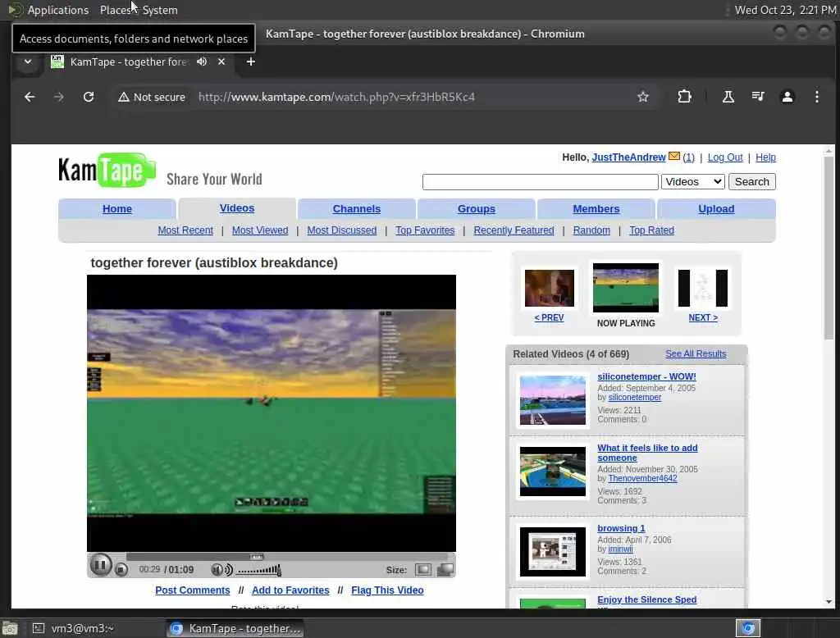See All Results of related videos
Screen dimensions: 840x638
[x=696, y=353]
